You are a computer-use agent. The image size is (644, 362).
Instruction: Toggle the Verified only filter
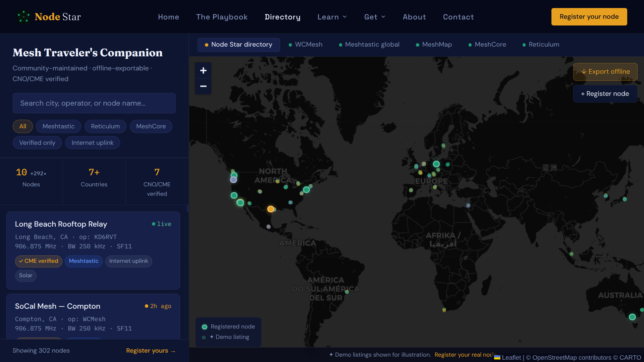(37, 143)
